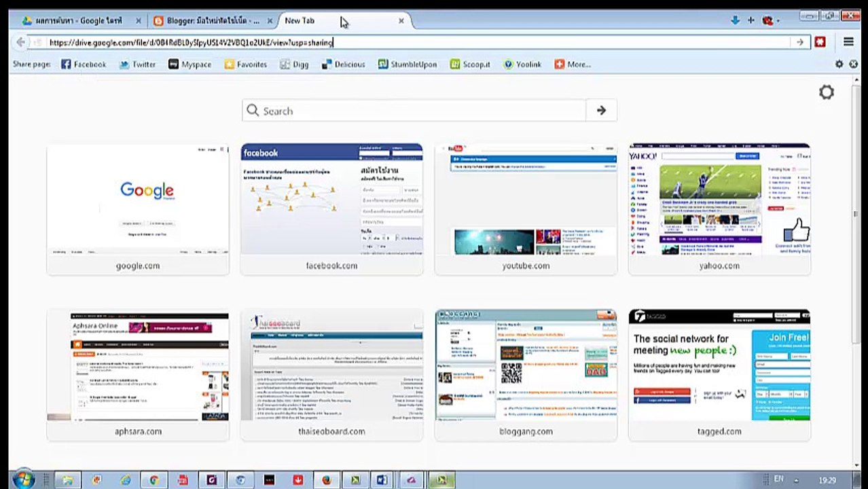
Task: Close the New Tab tab
Action: tap(401, 21)
